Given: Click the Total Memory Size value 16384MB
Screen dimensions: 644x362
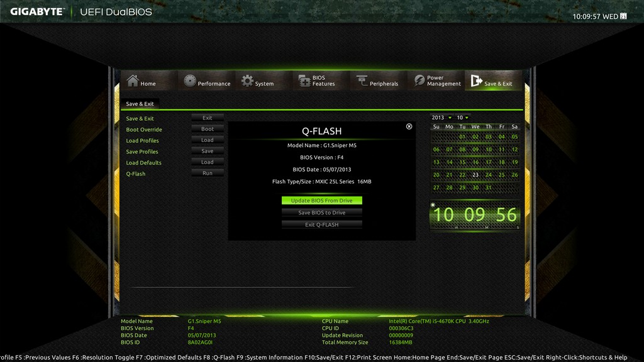Looking at the screenshot, I should tap(401, 343).
